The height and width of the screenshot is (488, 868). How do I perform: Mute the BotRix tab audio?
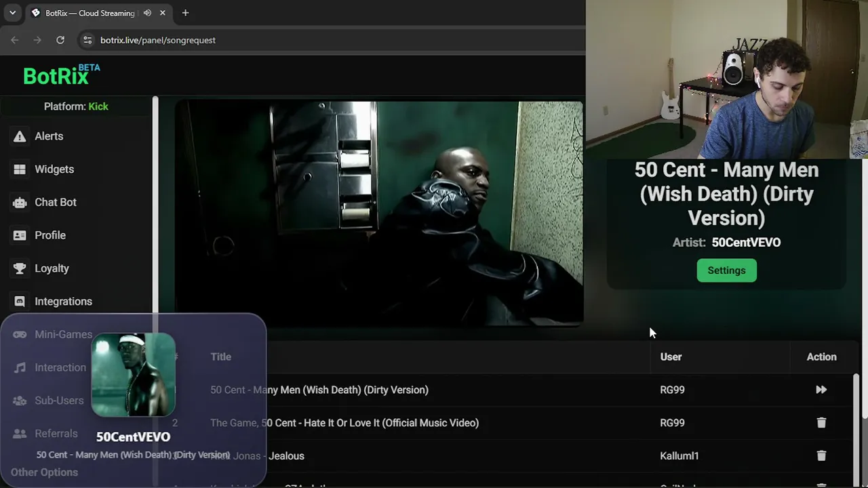(x=147, y=13)
